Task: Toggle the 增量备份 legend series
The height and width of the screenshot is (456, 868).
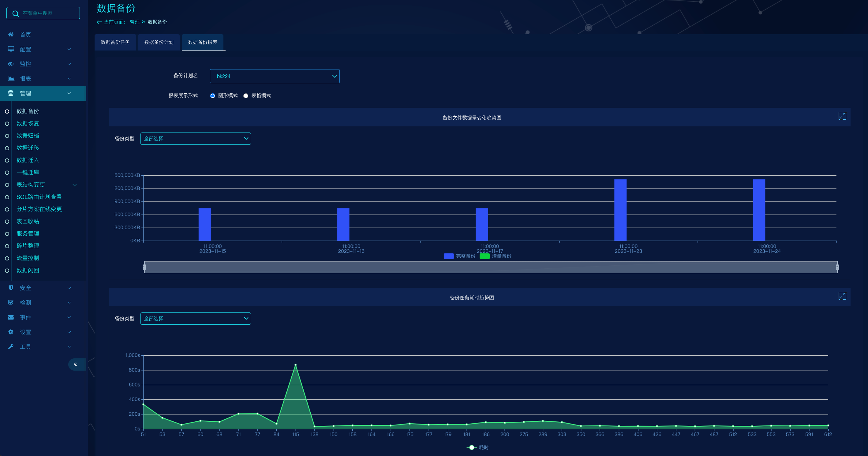Action: [x=495, y=256]
